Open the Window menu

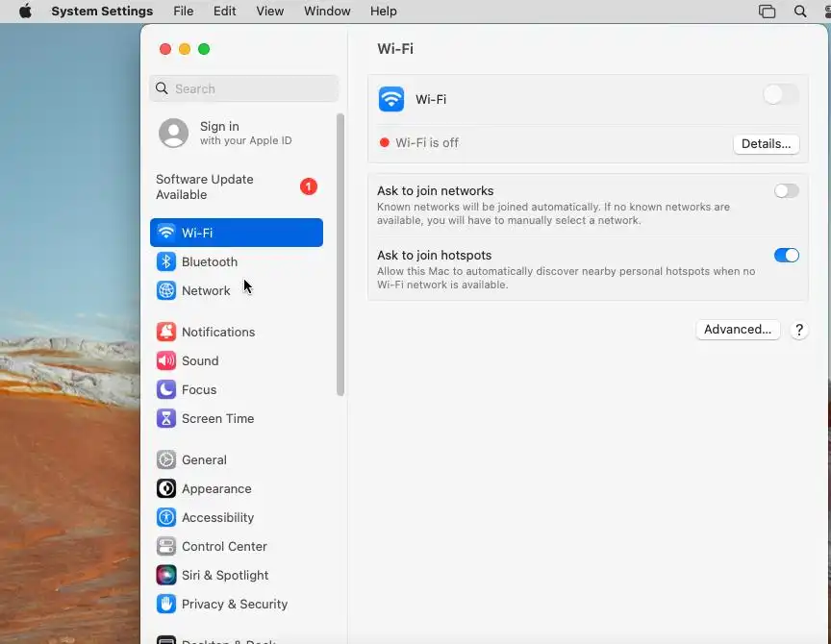coord(327,12)
